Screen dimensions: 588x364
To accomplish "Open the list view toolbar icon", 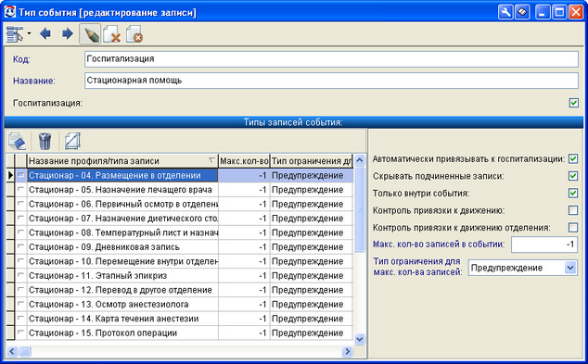I will pyautogui.click(x=15, y=34).
